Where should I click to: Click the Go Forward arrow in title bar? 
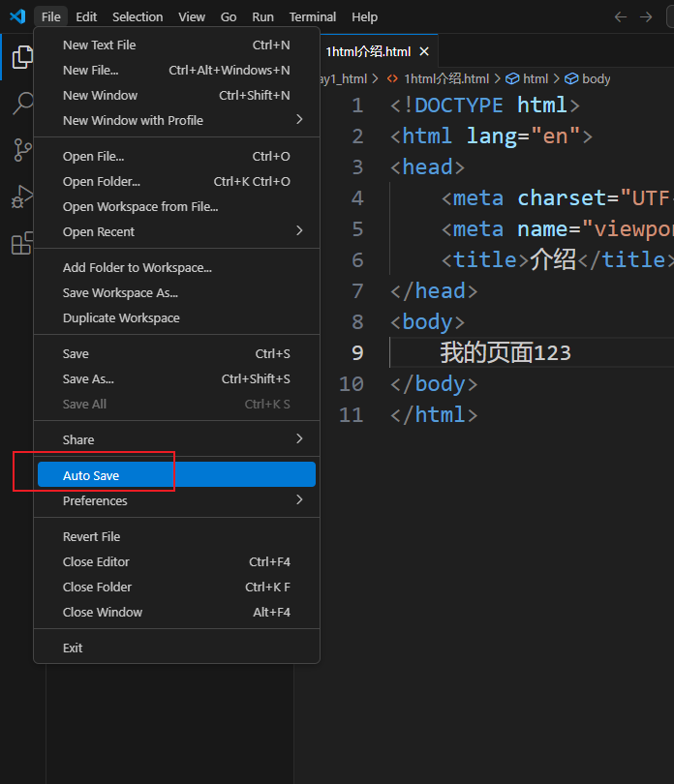(x=646, y=16)
